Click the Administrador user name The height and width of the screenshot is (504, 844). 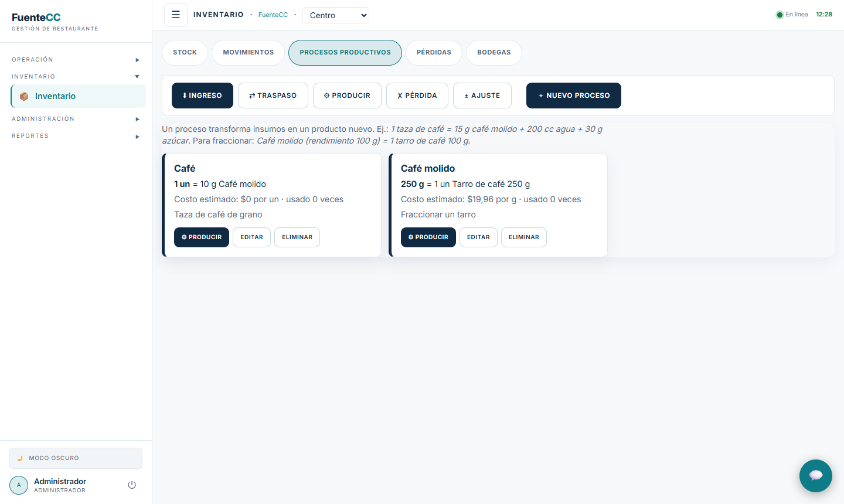click(x=60, y=481)
